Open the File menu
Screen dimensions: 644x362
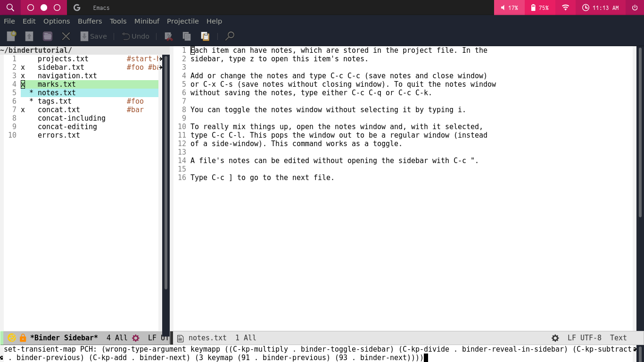(9, 21)
